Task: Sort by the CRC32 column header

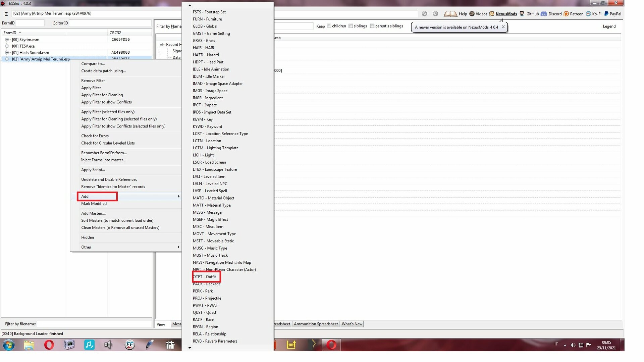Action: pos(129,33)
